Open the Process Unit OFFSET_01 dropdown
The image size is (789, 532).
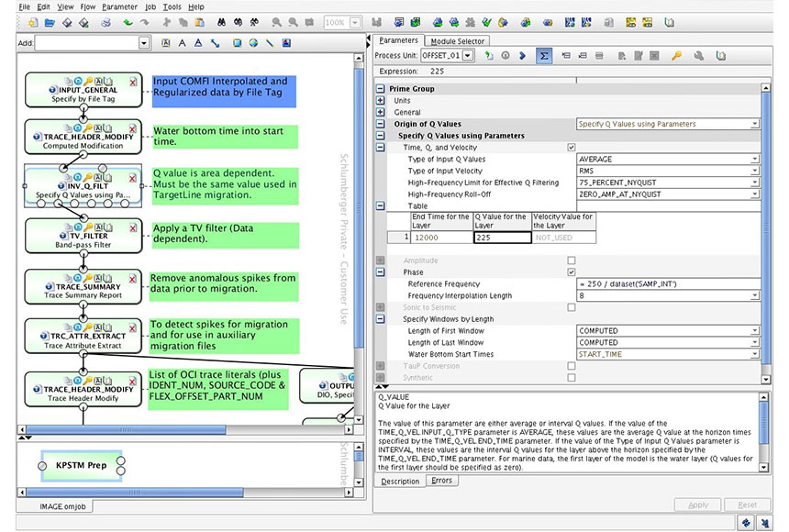pyautogui.click(x=468, y=56)
